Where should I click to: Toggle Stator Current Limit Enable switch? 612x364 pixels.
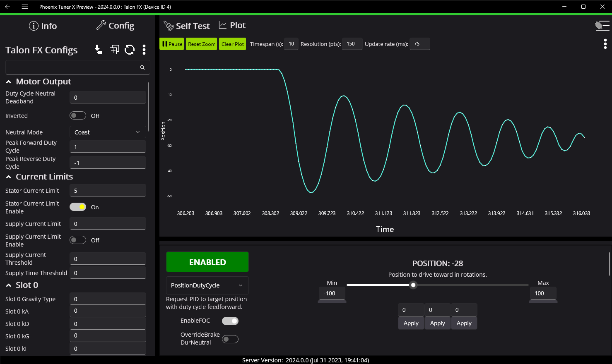pyautogui.click(x=78, y=207)
